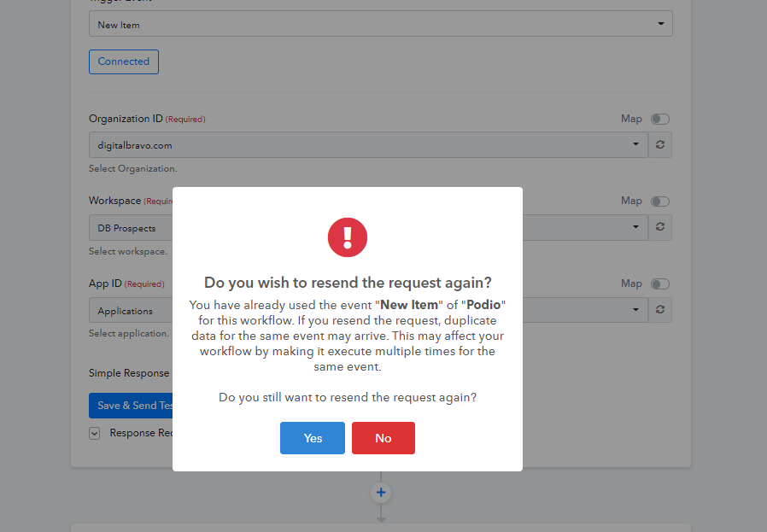
Task: Decline resend with the No button
Action: click(383, 437)
